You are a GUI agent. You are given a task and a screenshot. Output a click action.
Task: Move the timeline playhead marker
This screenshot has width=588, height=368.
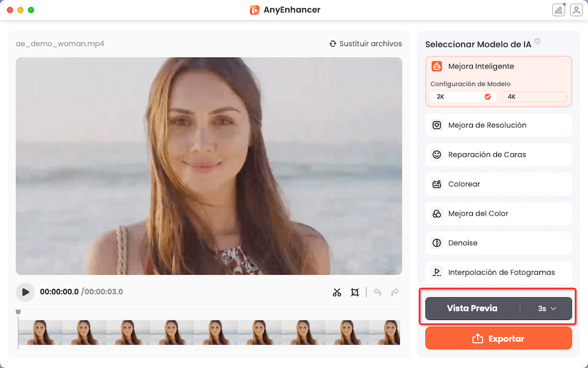coord(18,312)
